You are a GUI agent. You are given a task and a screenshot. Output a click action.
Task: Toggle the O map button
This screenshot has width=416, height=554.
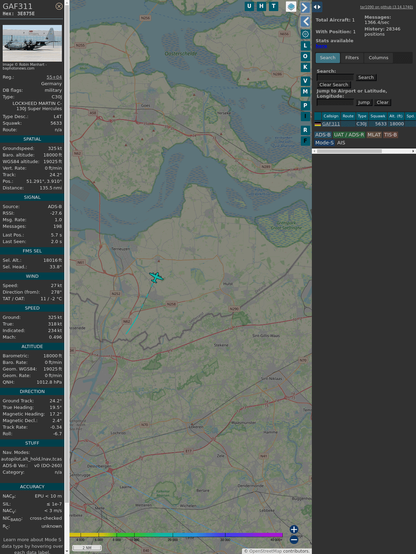pos(305,56)
